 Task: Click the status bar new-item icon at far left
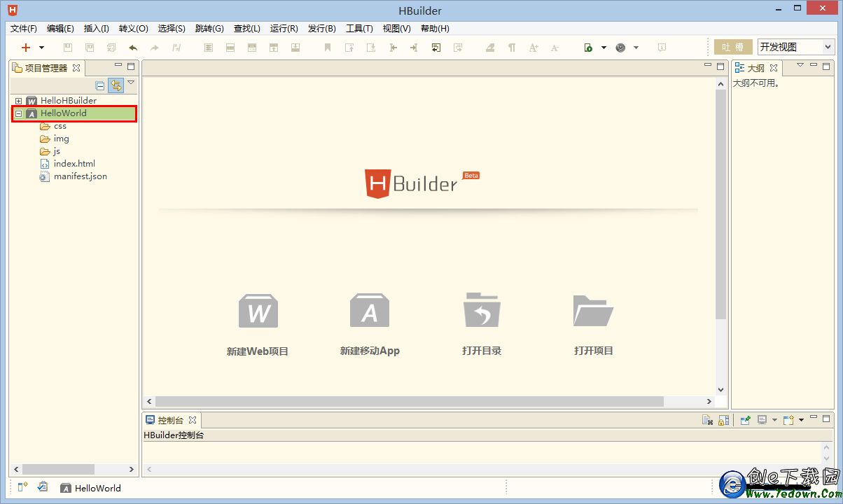click(22, 487)
